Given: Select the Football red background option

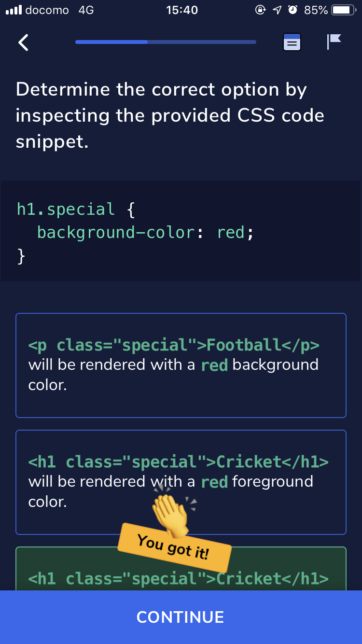Looking at the screenshot, I should coord(181,365).
